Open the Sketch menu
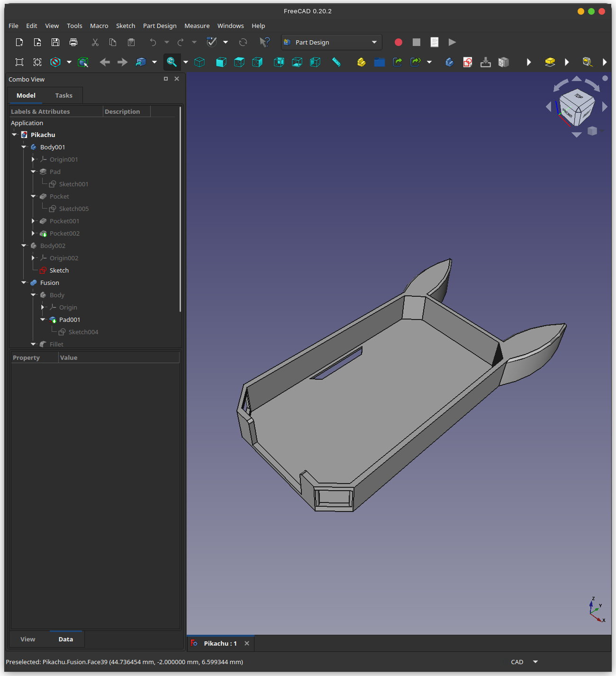616x676 pixels. (x=126, y=26)
